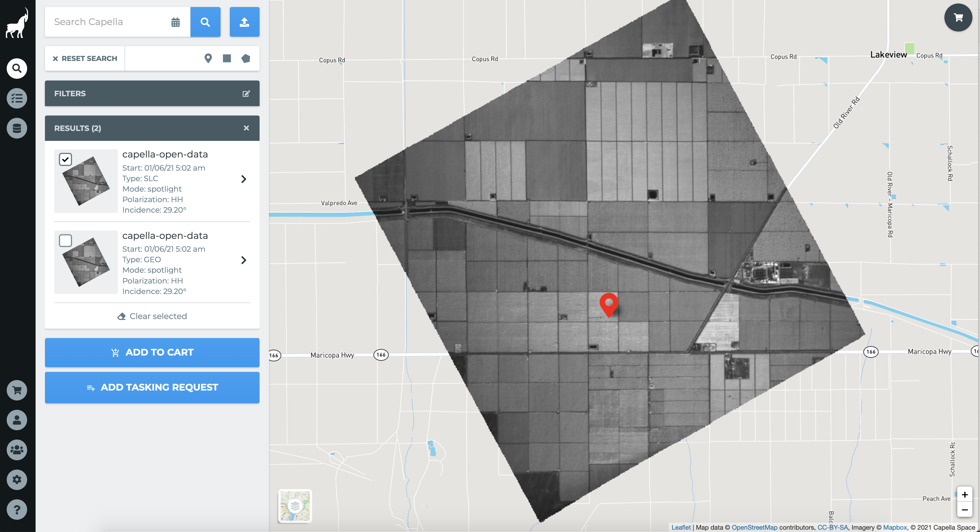Screen dimensions: 980x532
Task: Click the polygon draw filter icon
Action: click(x=245, y=58)
